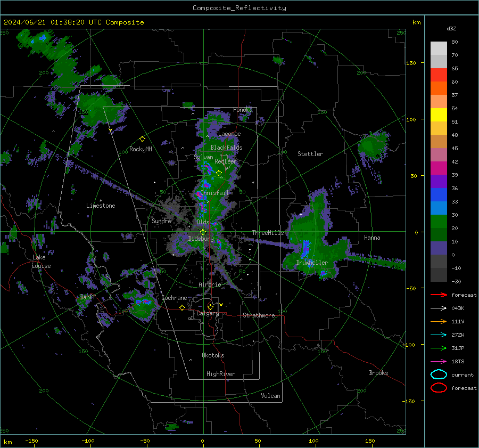Click the Cochrane city label

pyautogui.click(x=174, y=298)
